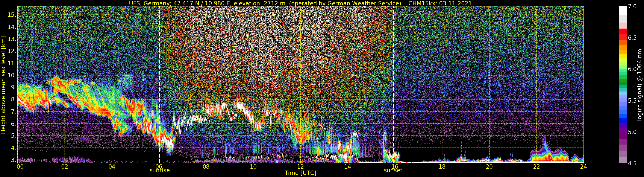Click the 'Time [UTC]' axis label
This screenshot has height=177, width=644.
pyautogui.click(x=300, y=173)
